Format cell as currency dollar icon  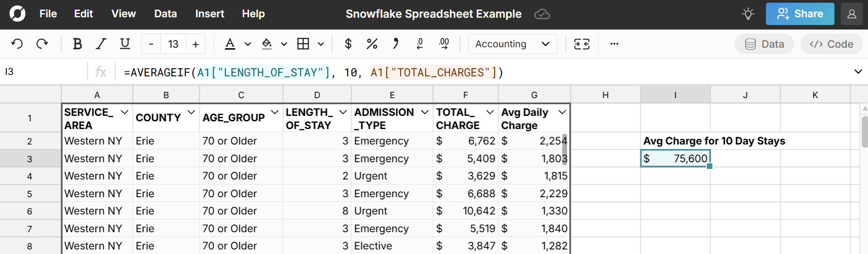pos(348,44)
